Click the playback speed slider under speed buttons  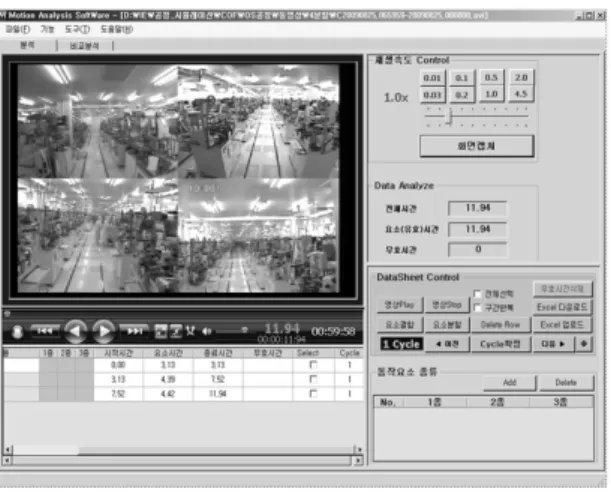[x=476, y=116]
